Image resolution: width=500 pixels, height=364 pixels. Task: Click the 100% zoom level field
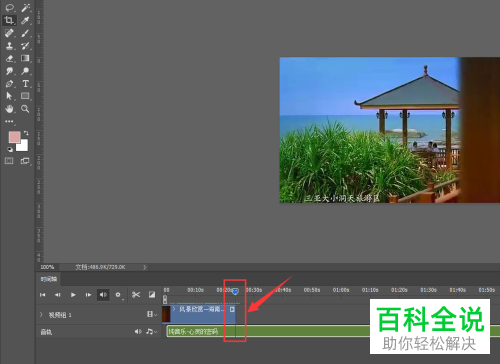tap(47, 267)
